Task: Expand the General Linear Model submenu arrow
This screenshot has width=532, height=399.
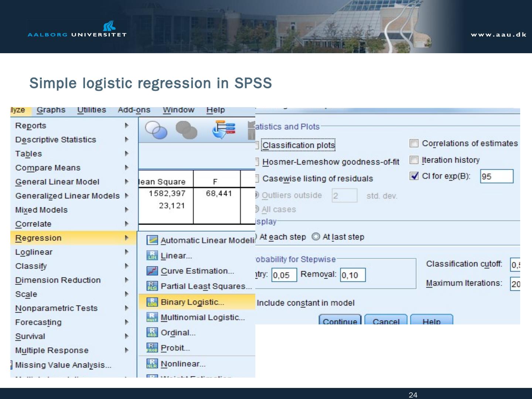Action: tap(127, 182)
